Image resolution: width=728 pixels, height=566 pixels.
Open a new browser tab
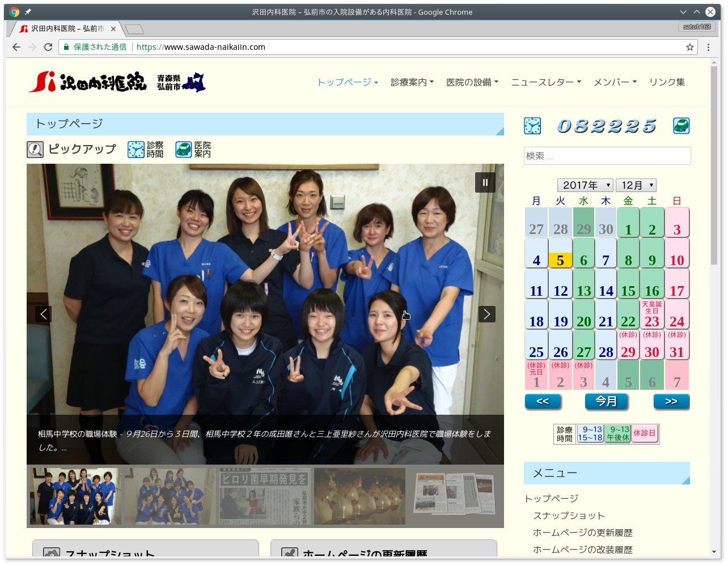(134, 29)
